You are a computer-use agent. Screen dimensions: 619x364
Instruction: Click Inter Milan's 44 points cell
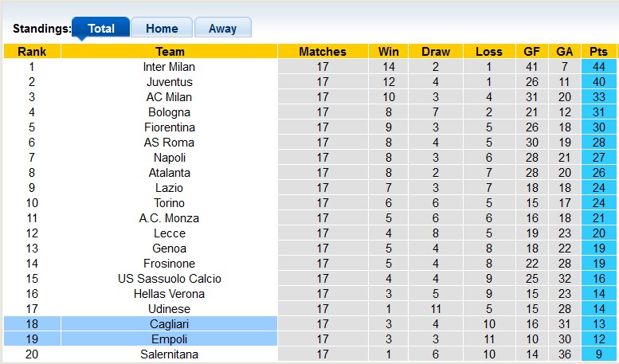tap(598, 67)
